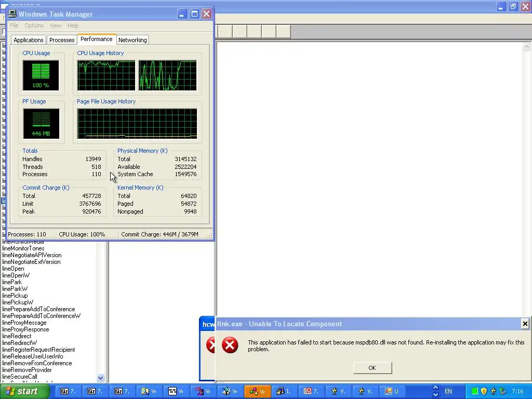Screen dimensions: 532x399
Task: Click status bar Commit Charge: 446M / 3679M
Action: click(x=159, y=234)
